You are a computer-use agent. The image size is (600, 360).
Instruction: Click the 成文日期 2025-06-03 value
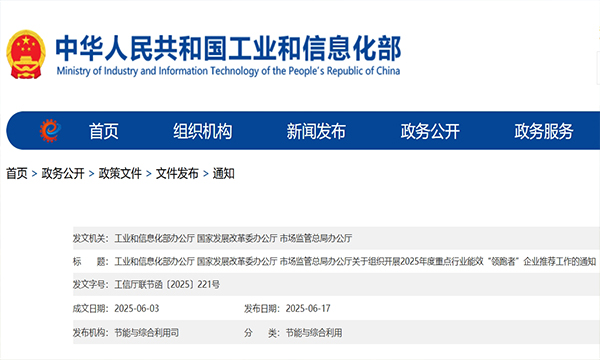(137, 308)
